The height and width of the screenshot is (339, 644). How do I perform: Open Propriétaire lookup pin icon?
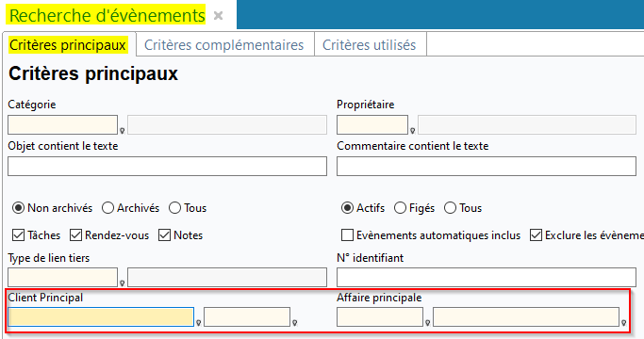click(412, 131)
